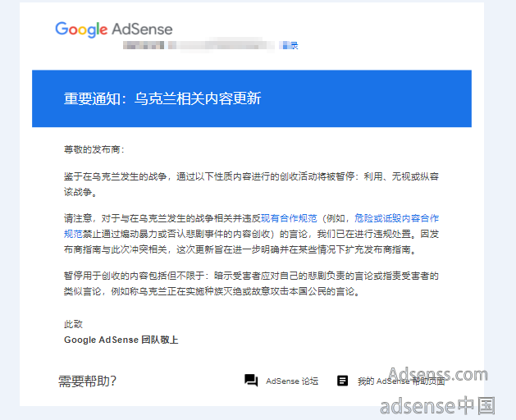Click the 此致 closing line
Viewport: 516px width, 420px height.
73,324
